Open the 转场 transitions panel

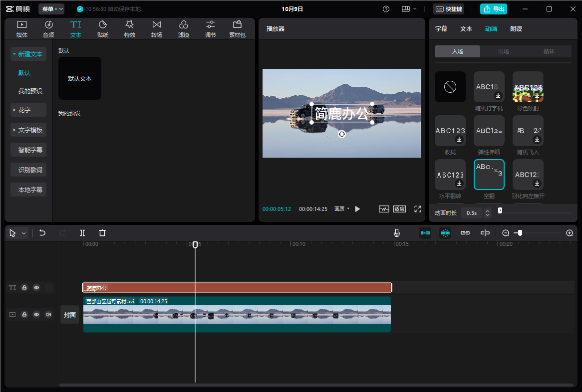(157, 29)
